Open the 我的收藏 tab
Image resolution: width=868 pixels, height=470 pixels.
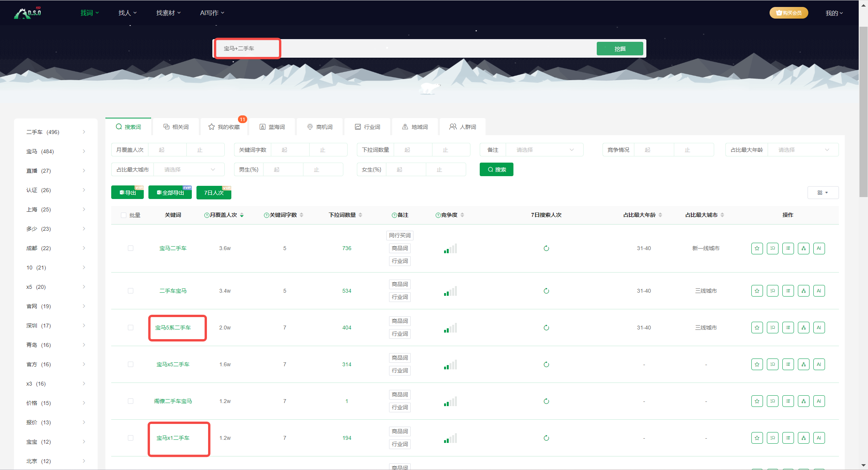tap(224, 127)
